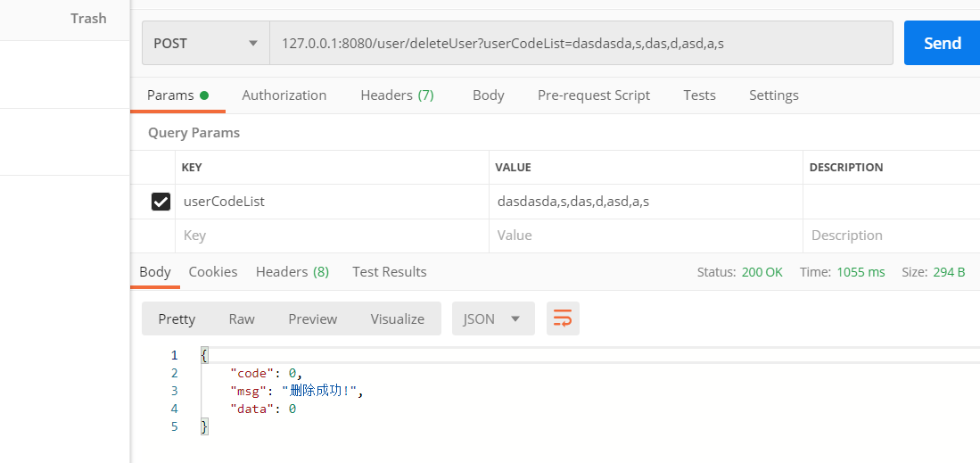Open the Trash link in the sidebar
This screenshot has height=463, width=980.
(x=88, y=18)
